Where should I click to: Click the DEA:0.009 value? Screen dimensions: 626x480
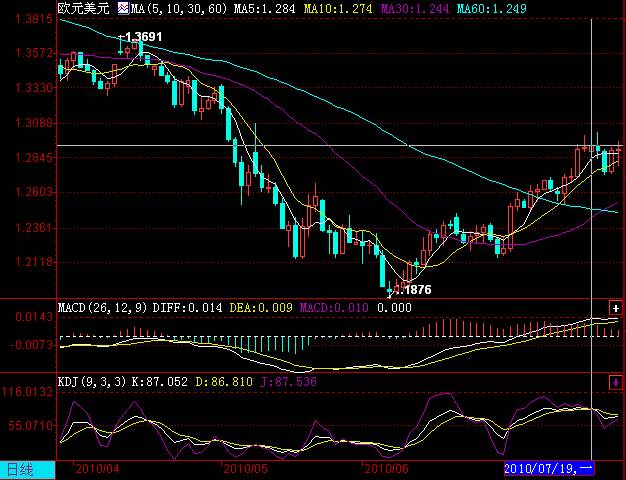point(261,308)
